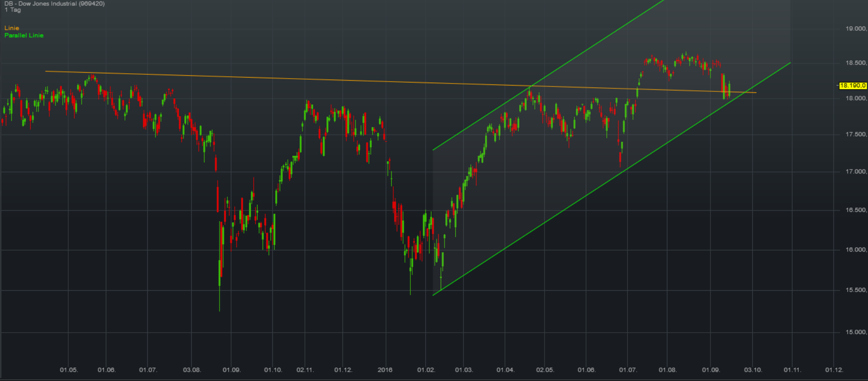Click the 01.03. date axis label
Image resolution: width=868 pixels, height=381 pixels.
pos(464,370)
